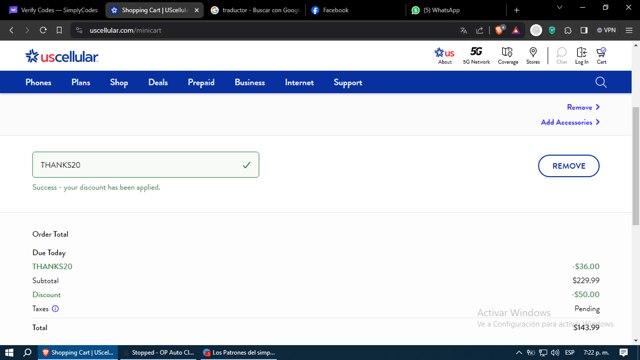Click the browser forward arrow

(x=27, y=30)
